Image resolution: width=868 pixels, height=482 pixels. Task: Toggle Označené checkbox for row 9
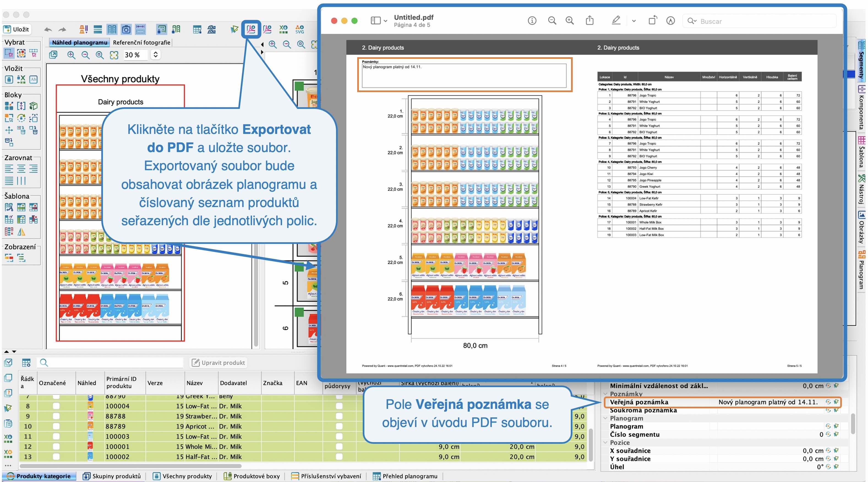[56, 416]
